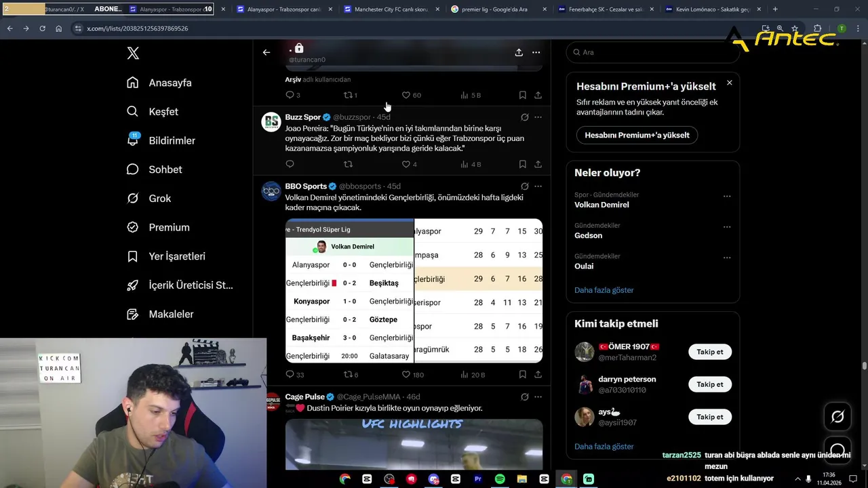Open Grok explain icon on Buzz Spor tweet
This screenshot has height=488, width=868.
coord(524,117)
